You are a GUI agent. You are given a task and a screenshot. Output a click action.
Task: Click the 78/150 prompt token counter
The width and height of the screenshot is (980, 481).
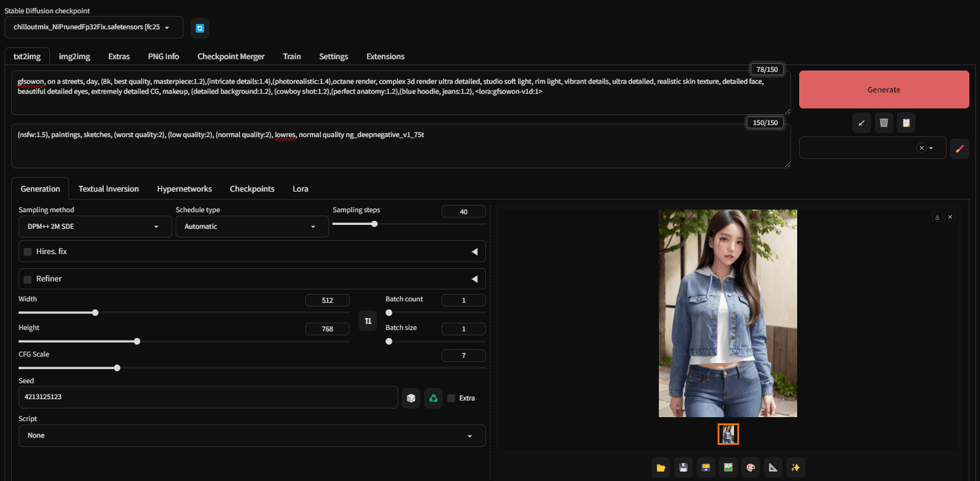767,69
